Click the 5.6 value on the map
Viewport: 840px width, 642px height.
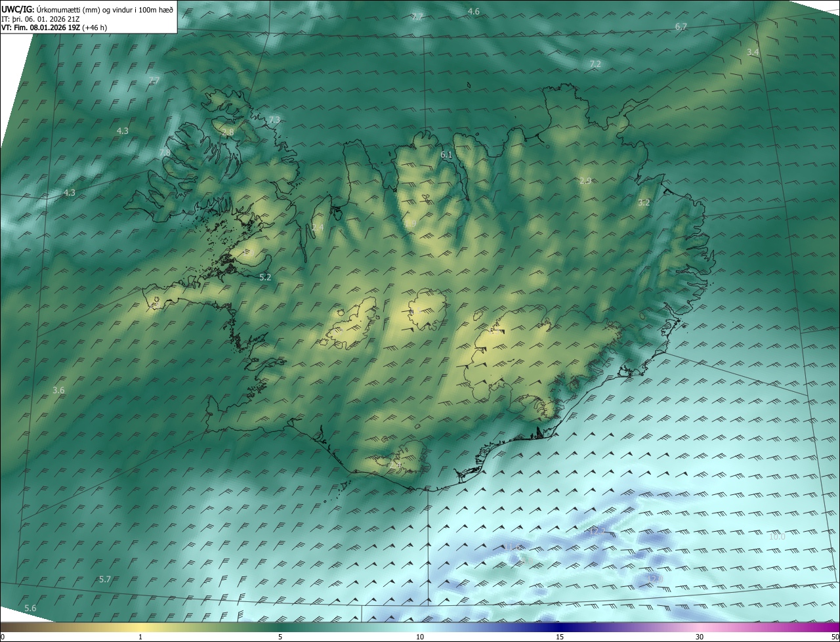click(30, 609)
